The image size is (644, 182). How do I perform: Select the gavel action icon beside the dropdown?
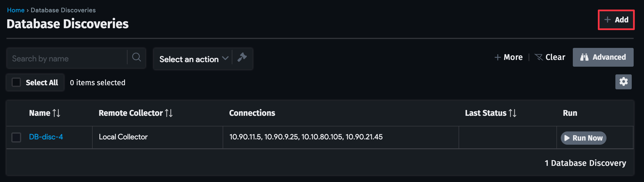pyautogui.click(x=242, y=58)
